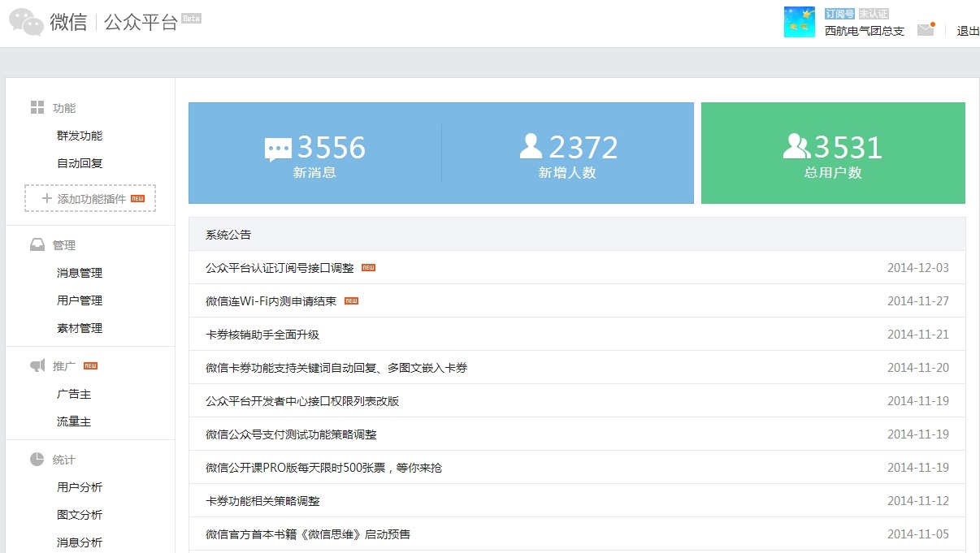Click the new followers person icon

click(x=531, y=146)
